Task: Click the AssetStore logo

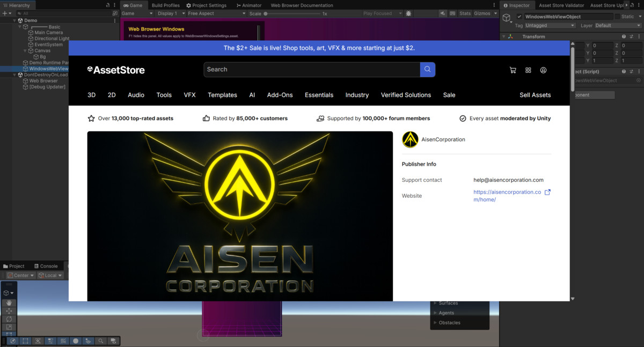Action: pyautogui.click(x=116, y=70)
